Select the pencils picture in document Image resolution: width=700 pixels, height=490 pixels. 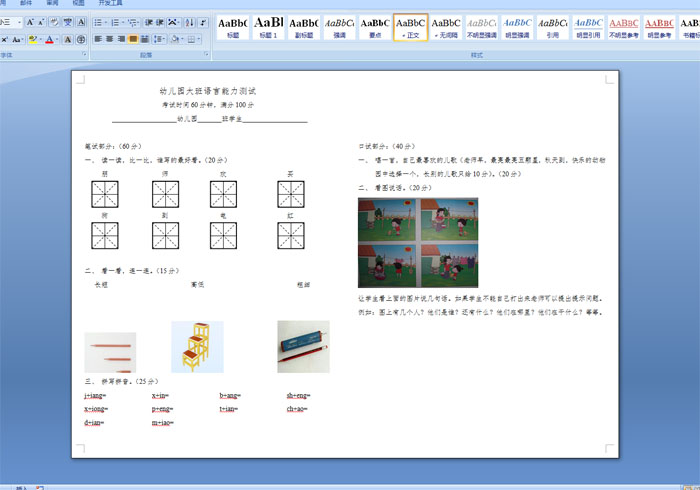[x=110, y=352]
